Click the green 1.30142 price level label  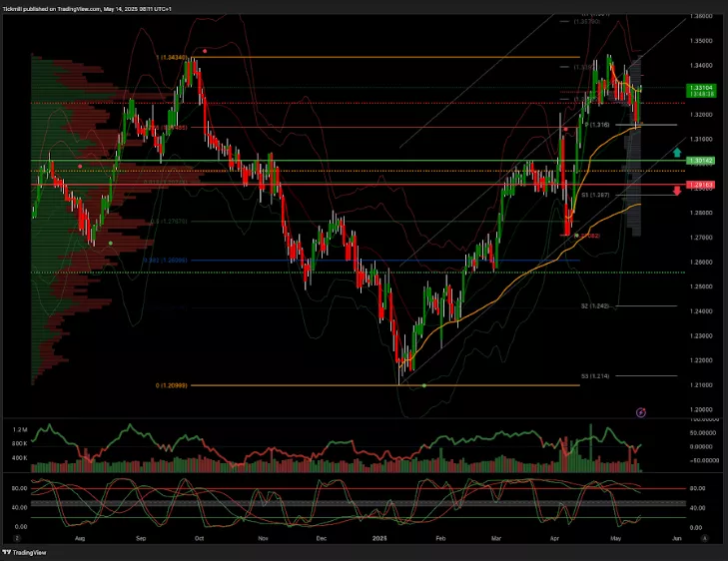tap(701, 160)
